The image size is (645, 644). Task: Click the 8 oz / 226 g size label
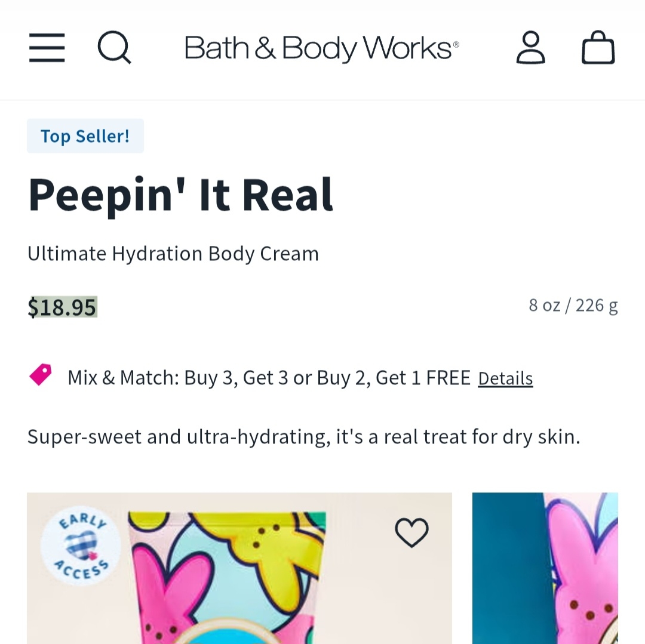point(573,306)
